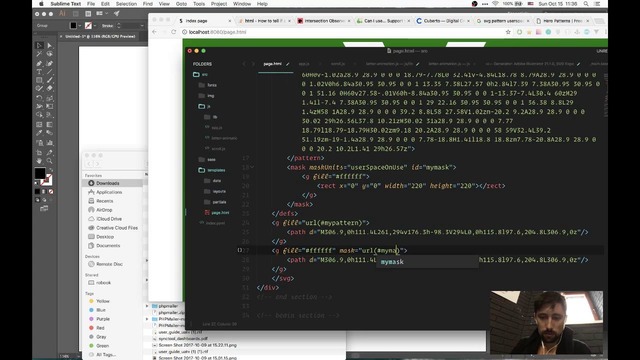Open fill swatch dropdown arrow in control bar
Viewport: 640px width, 360px height.
tap(80, 25)
